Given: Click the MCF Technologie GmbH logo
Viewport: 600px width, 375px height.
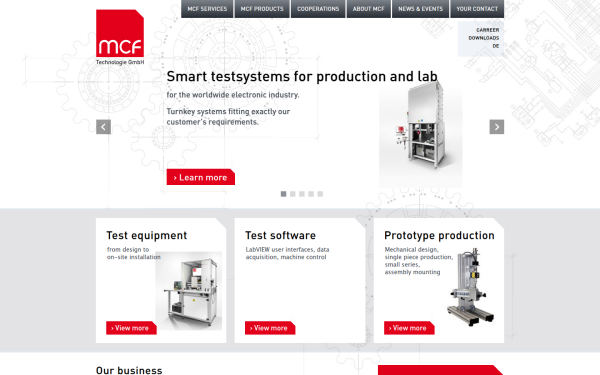Looking at the screenshot, I should [x=120, y=37].
